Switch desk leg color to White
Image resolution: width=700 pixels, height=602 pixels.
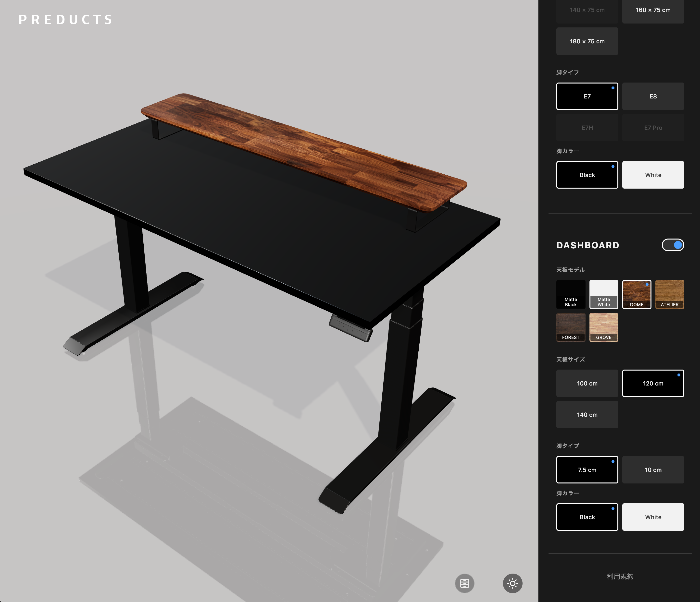click(653, 175)
